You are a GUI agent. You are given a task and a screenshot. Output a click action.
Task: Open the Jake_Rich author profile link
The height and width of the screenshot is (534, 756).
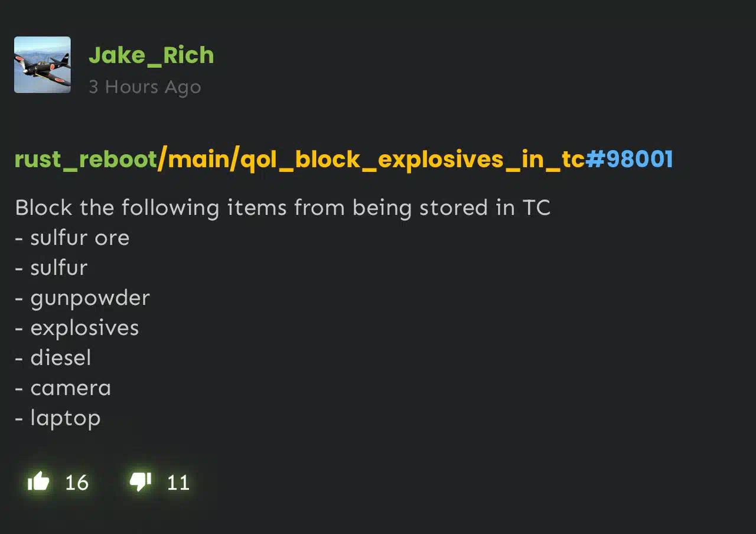coord(151,56)
